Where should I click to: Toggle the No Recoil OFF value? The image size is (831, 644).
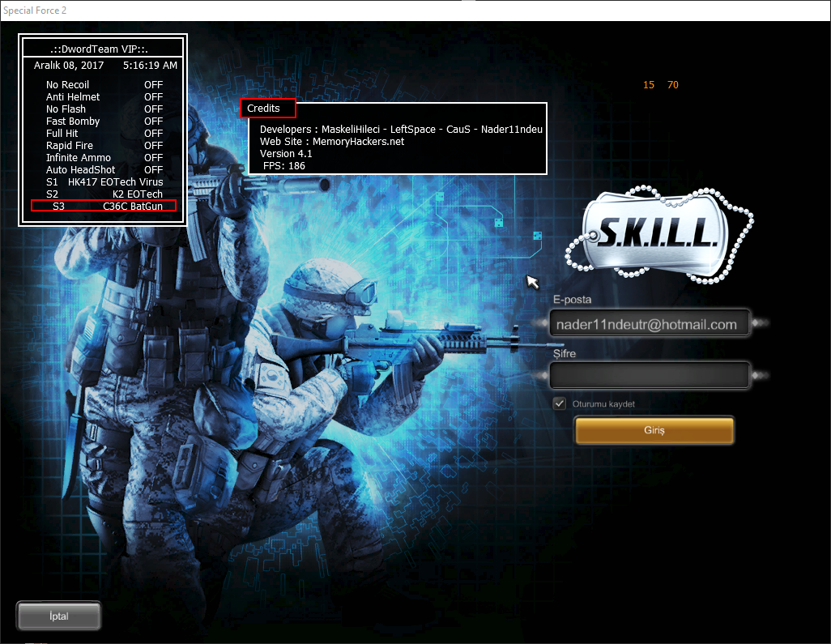(x=153, y=85)
